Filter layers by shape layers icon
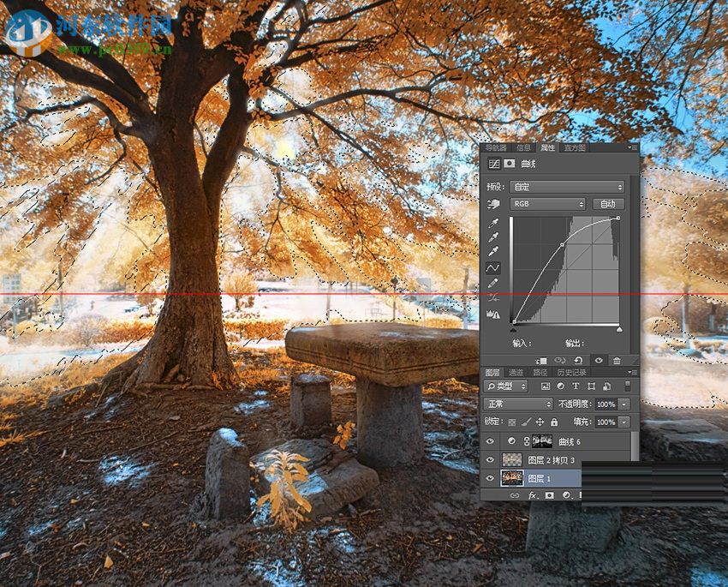 tap(591, 386)
